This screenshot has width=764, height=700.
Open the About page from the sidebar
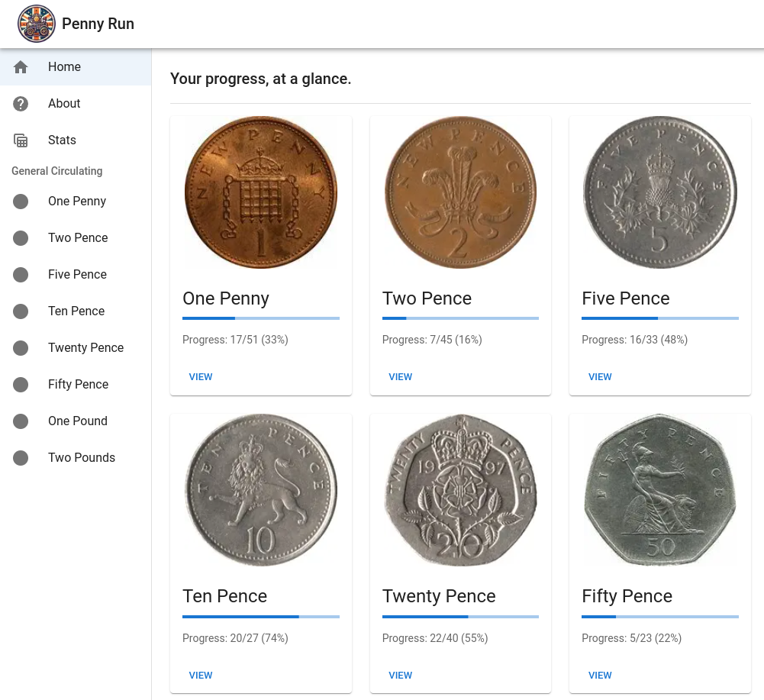(64, 103)
